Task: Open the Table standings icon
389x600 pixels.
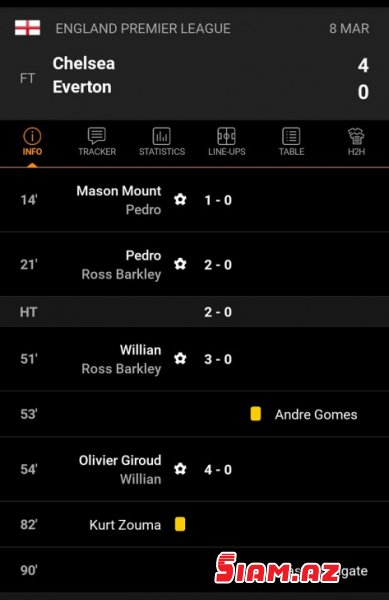Action: point(291,136)
